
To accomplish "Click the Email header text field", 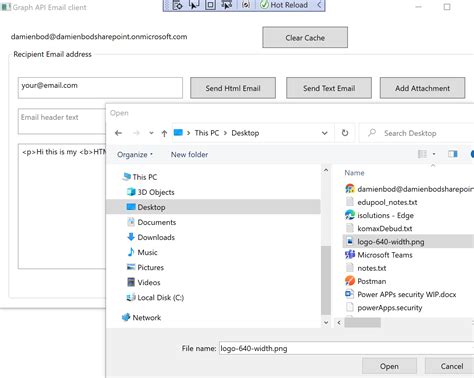I will point(62,121).
